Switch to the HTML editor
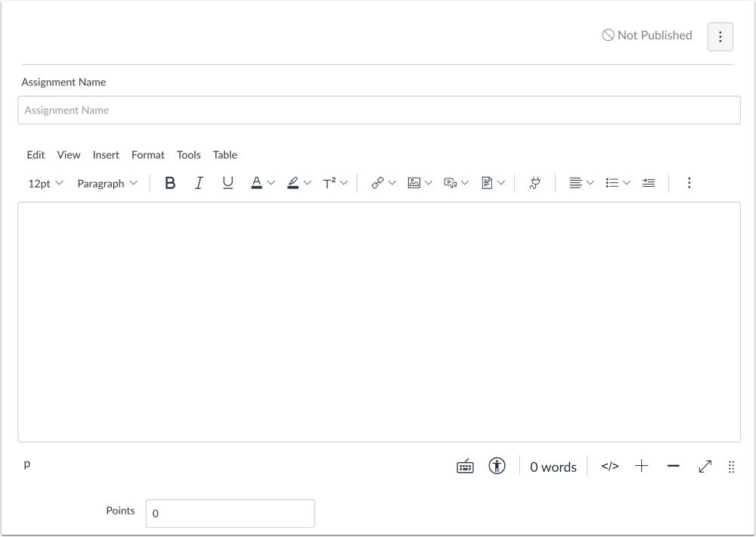The height and width of the screenshot is (537, 756). click(609, 466)
